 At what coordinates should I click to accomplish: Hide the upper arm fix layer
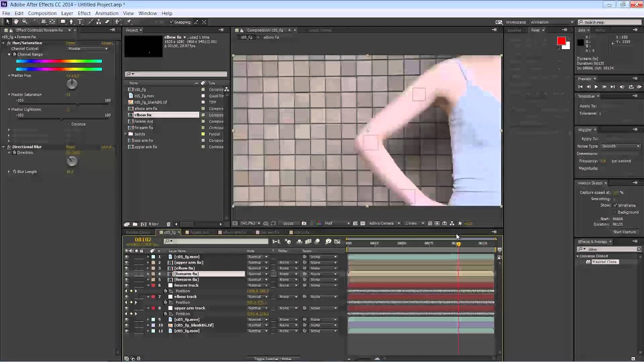(126, 262)
